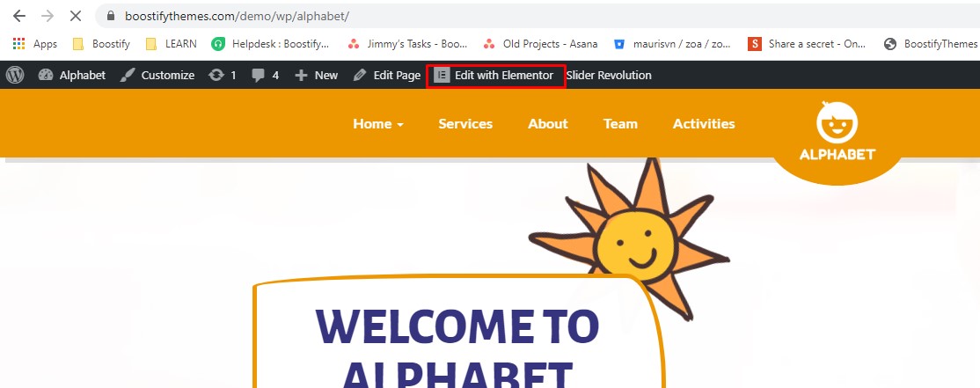Click the address bar URL
Image resolution: width=980 pixels, height=388 pixels.
pyautogui.click(x=237, y=16)
